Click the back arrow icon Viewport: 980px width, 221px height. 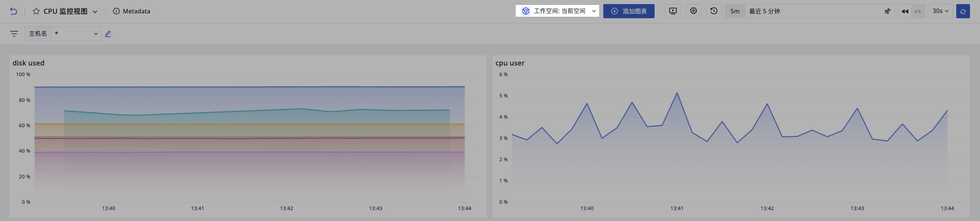13,12
